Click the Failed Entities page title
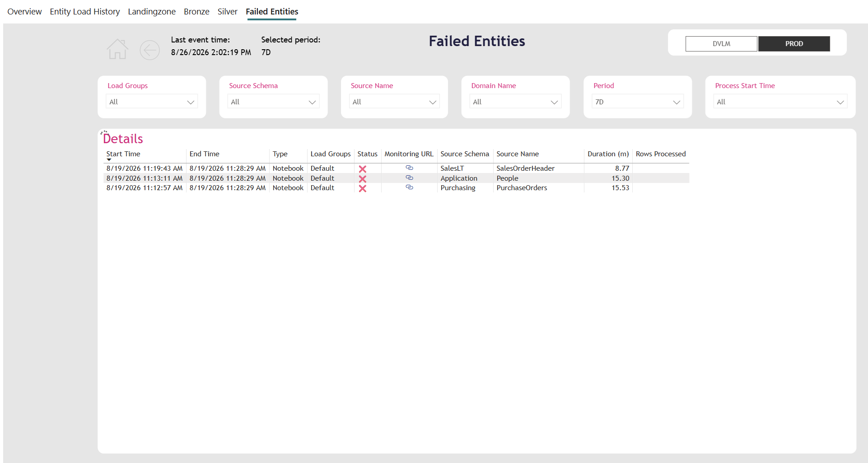The image size is (868, 463). point(477,41)
